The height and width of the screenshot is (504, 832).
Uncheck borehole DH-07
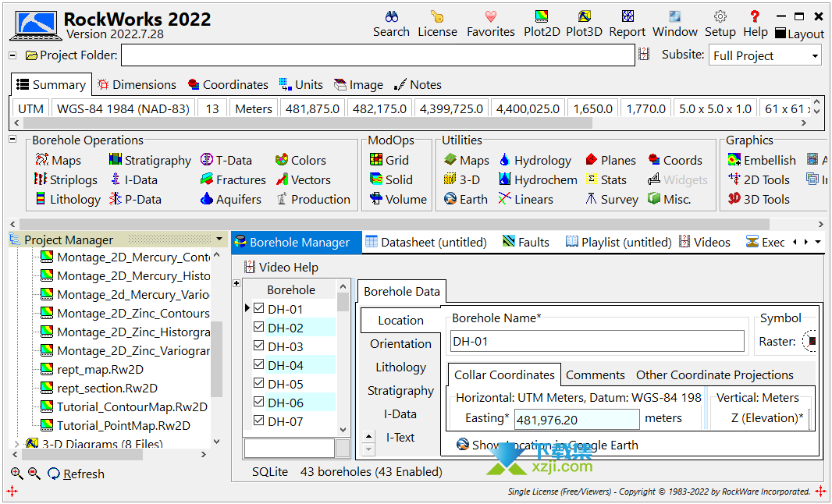click(259, 421)
